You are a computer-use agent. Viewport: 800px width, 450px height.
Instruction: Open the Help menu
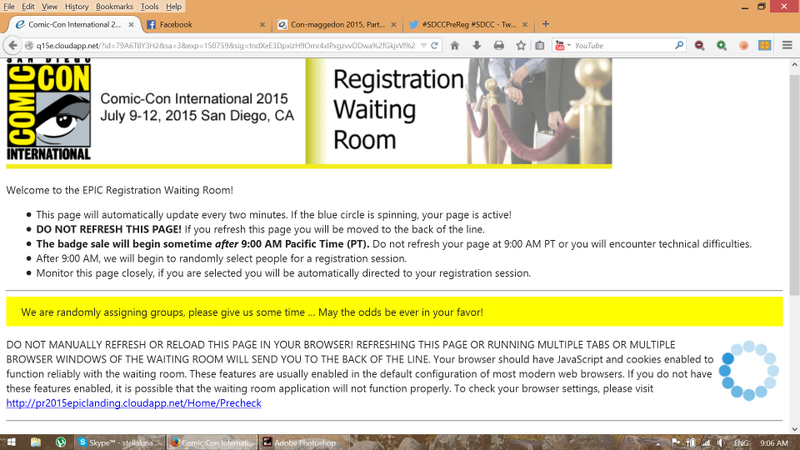(x=173, y=7)
